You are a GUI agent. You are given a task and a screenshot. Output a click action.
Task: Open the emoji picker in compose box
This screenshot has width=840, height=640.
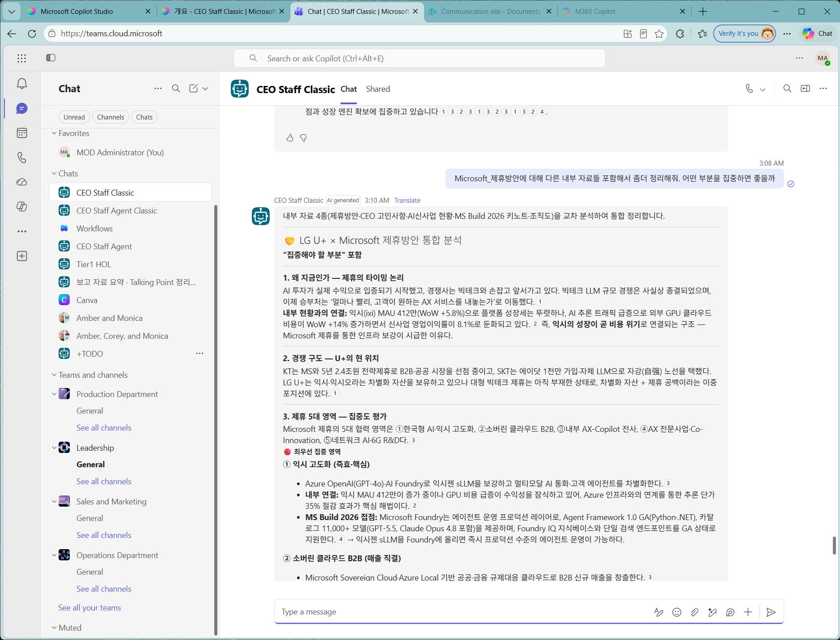pos(677,612)
